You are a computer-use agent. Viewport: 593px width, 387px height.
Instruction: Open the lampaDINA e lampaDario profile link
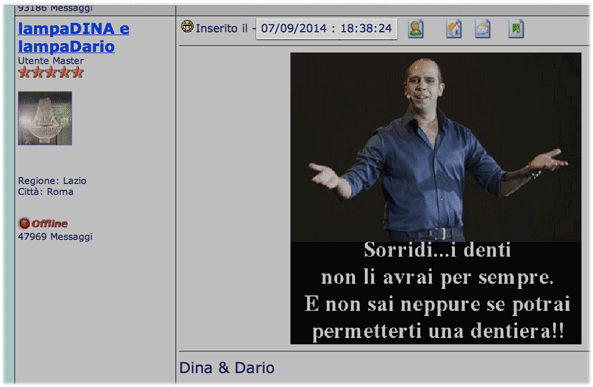tap(74, 37)
